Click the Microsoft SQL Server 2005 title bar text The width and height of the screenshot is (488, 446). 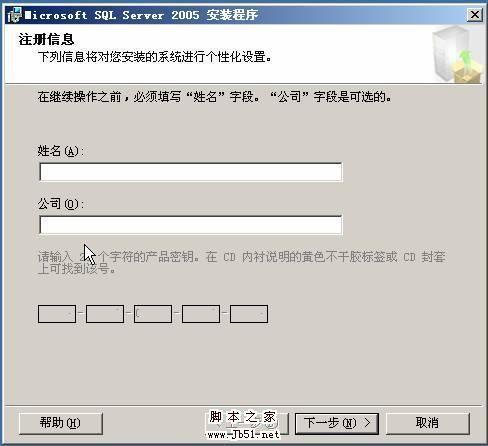point(141,15)
